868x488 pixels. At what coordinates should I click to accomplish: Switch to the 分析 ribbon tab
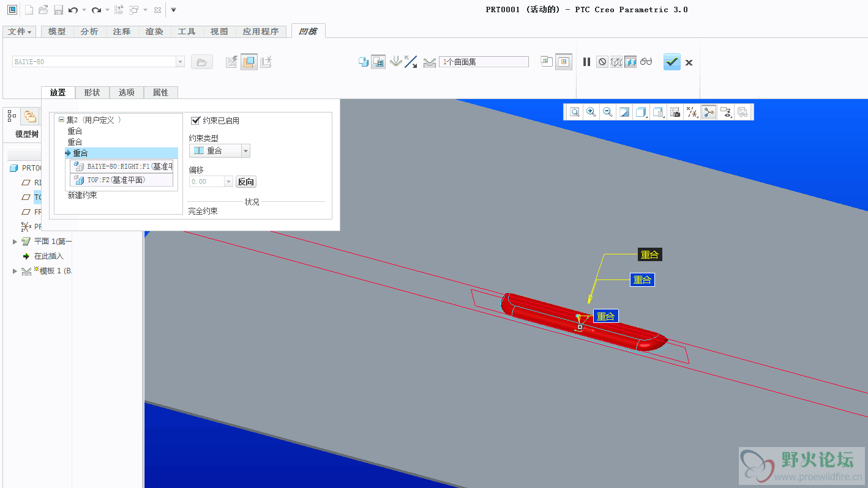[89, 32]
